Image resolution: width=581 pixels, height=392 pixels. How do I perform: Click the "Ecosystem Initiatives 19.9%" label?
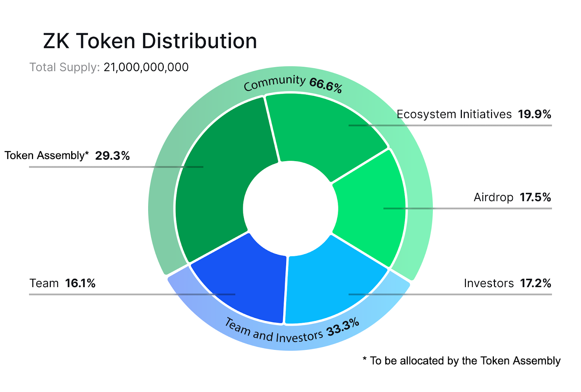474,114
